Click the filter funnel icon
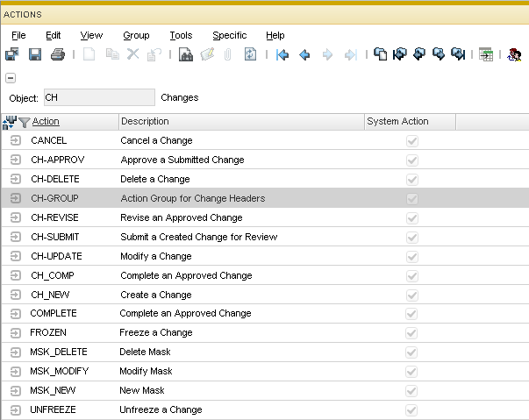529x420 pixels. [x=24, y=122]
